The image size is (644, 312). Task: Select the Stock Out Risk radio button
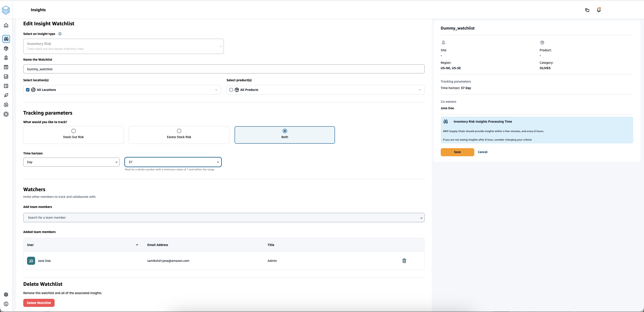tap(73, 131)
